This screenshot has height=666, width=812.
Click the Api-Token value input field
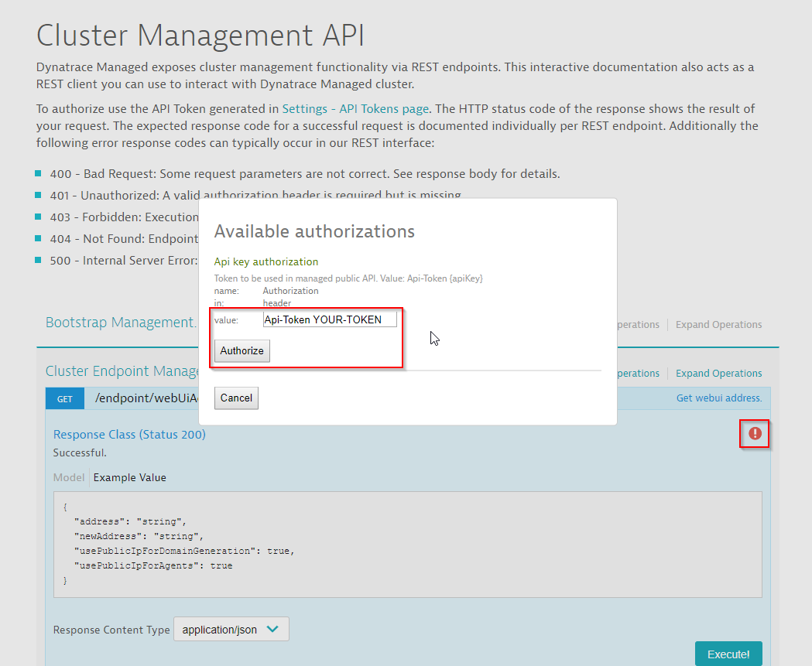[x=330, y=319]
